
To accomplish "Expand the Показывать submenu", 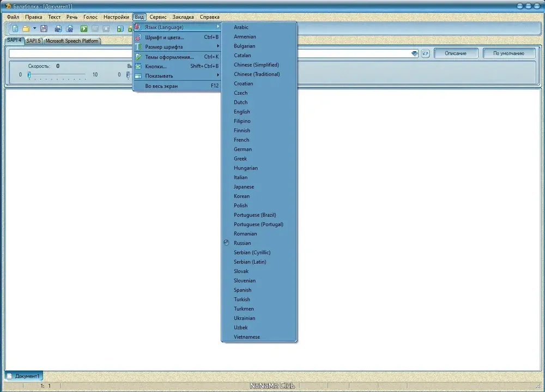I will click(177, 75).
